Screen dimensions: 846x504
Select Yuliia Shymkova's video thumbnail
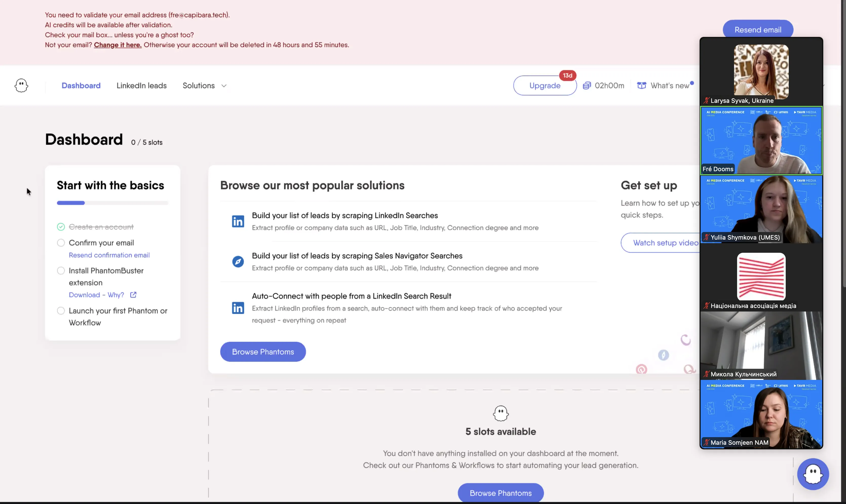[x=761, y=209]
